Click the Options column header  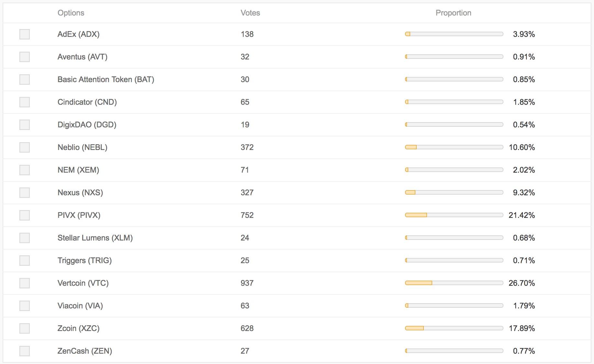[71, 13]
